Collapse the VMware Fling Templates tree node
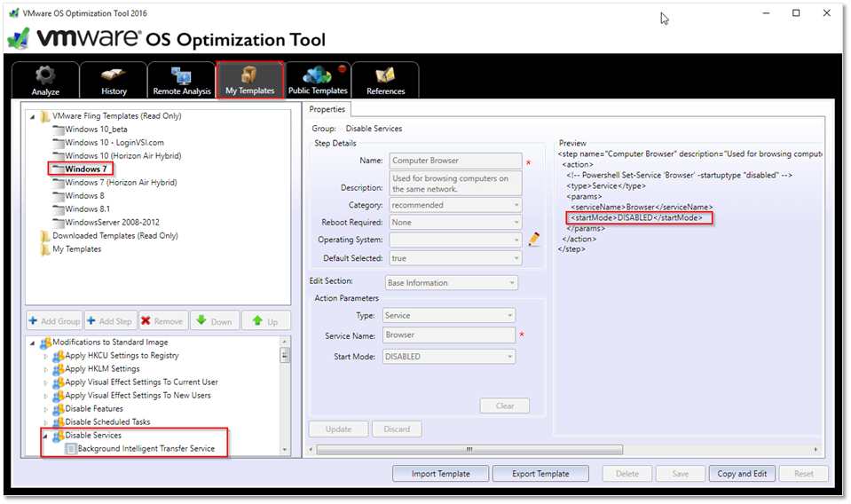This screenshot has width=851, height=504. pyautogui.click(x=33, y=116)
